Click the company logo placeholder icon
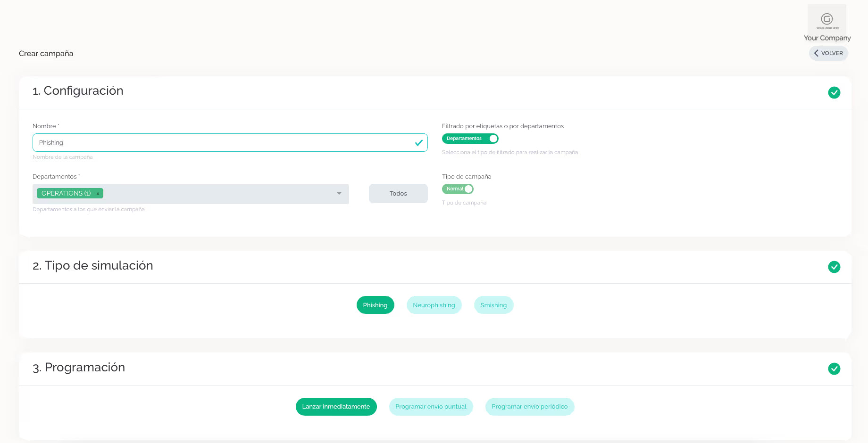Viewport: 868px width, 443px height. pos(826,19)
